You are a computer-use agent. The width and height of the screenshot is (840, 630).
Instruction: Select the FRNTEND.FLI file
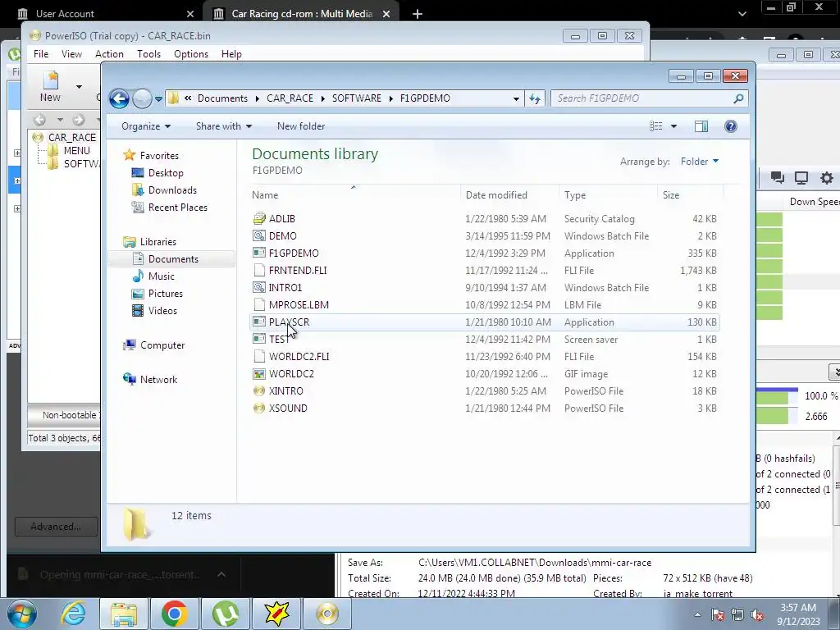[x=485, y=271]
